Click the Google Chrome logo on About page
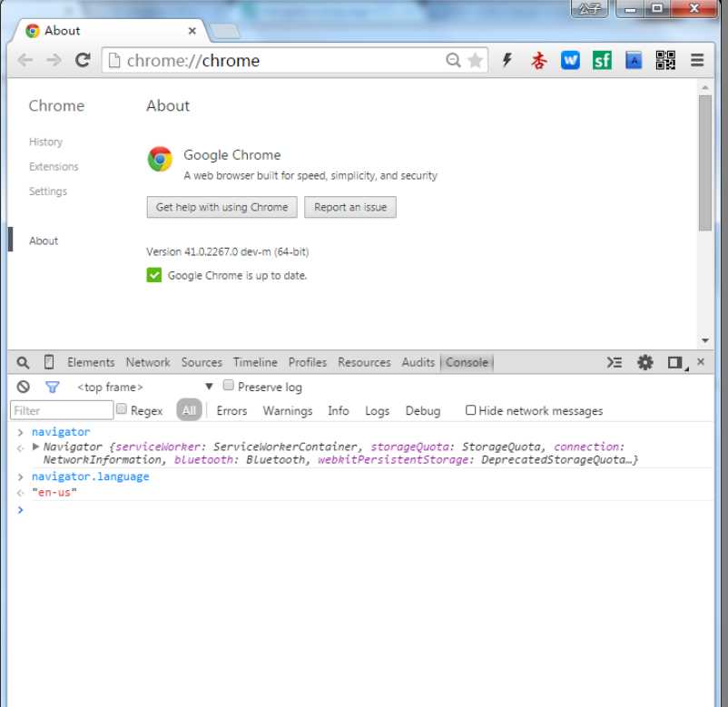 (160, 159)
